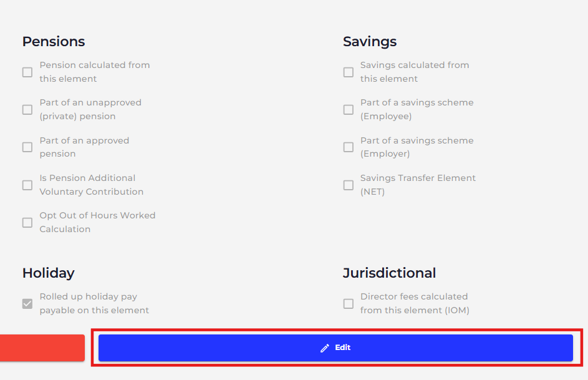Check Part of an approved pension box
The image size is (588, 380).
[27, 147]
